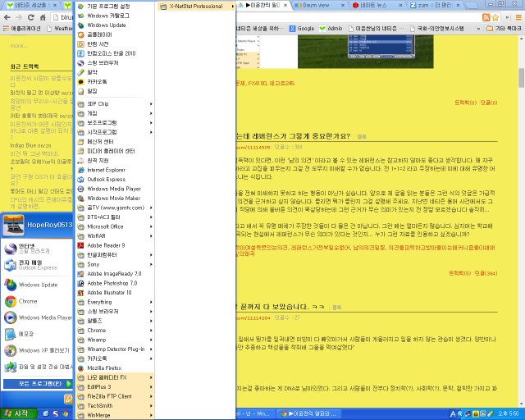Viewport: 525px width, 420px height.
Task: Launch Outlook Express from programs menu
Action: coord(106,179)
